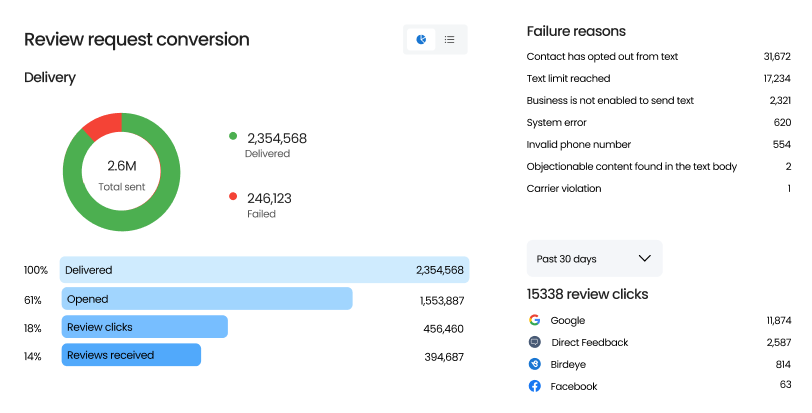Click the Facebook logo icon

(534, 386)
